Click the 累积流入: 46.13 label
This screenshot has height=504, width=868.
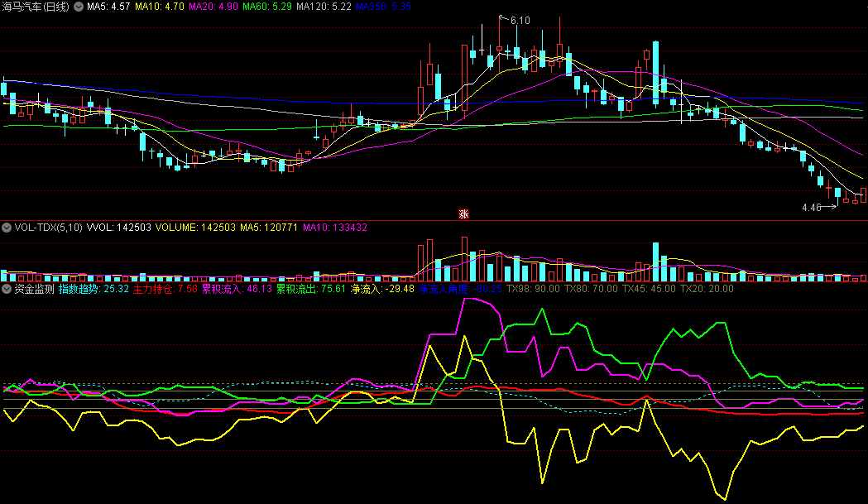[x=237, y=289]
